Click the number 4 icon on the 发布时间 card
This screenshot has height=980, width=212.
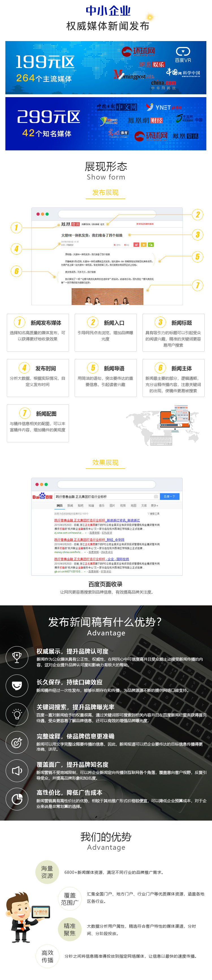(24, 368)
